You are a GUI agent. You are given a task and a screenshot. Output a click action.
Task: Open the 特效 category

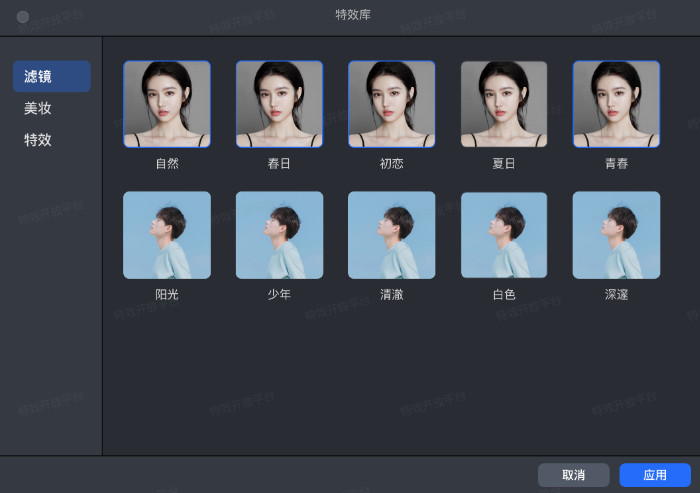point(38,140)
